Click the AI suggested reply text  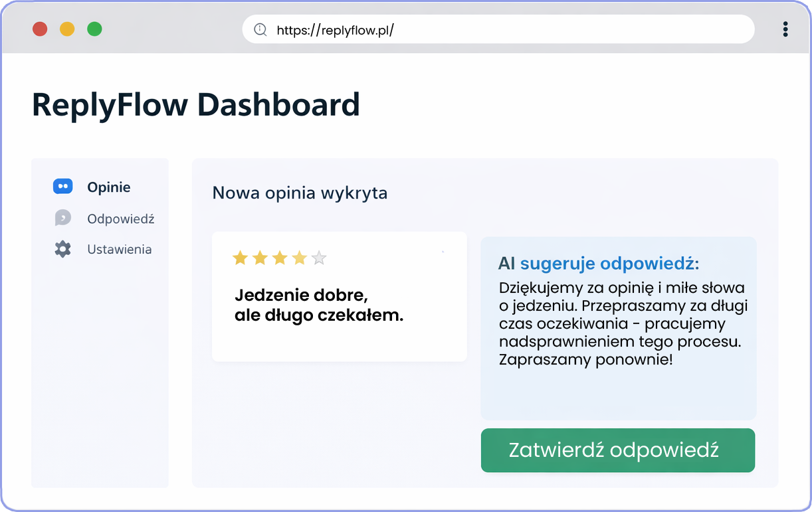point(622,324)
